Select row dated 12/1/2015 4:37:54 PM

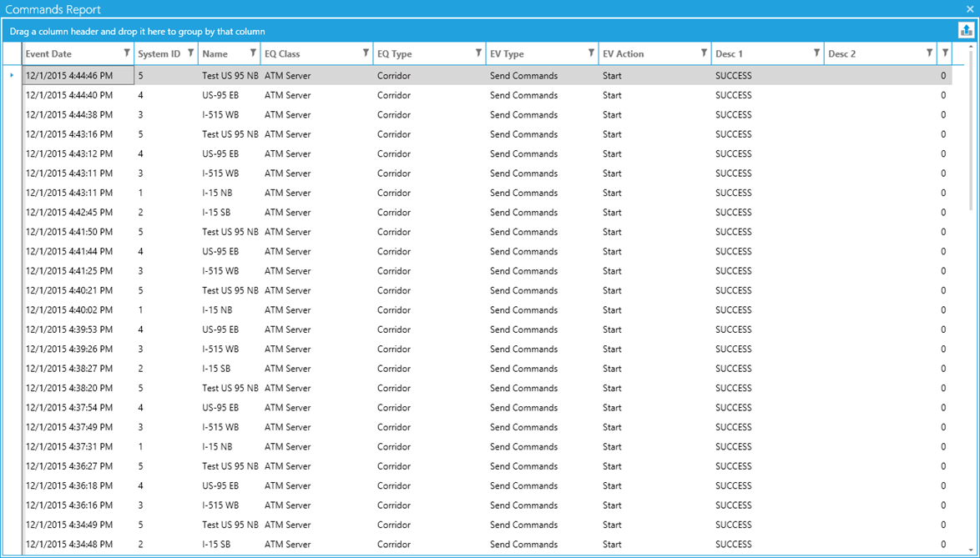(487, 408)
